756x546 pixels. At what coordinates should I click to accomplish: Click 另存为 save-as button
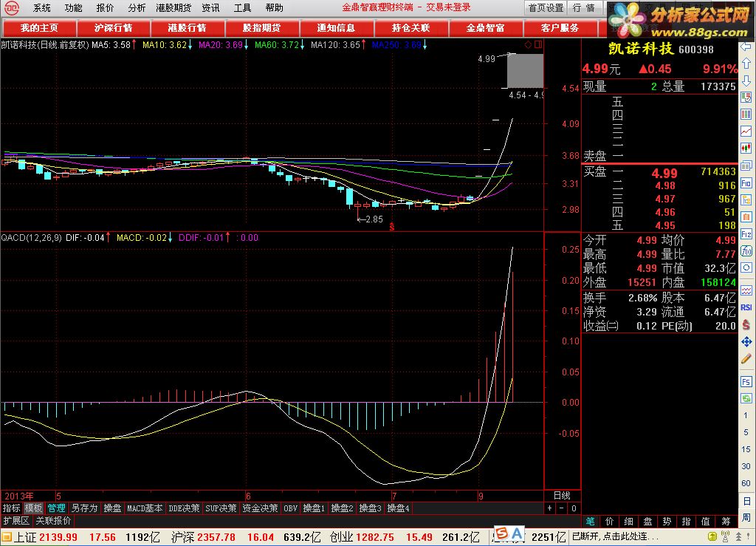click(84, 508)
